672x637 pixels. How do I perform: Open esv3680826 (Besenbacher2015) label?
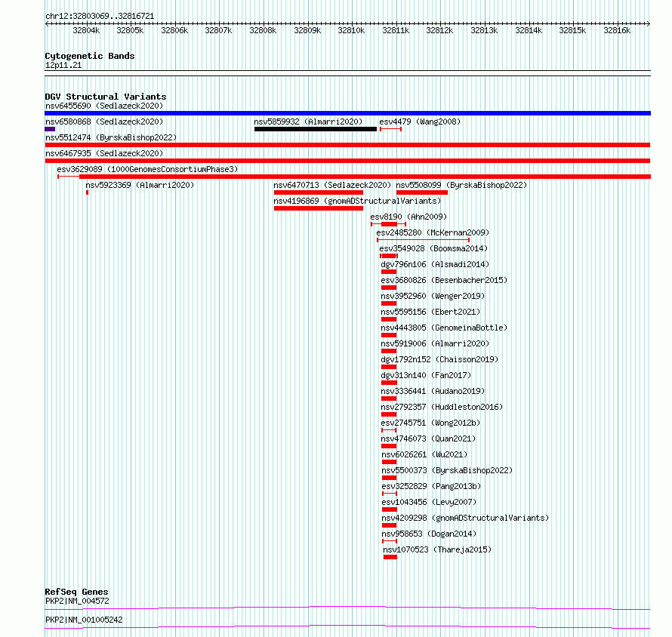coord(444,280)
